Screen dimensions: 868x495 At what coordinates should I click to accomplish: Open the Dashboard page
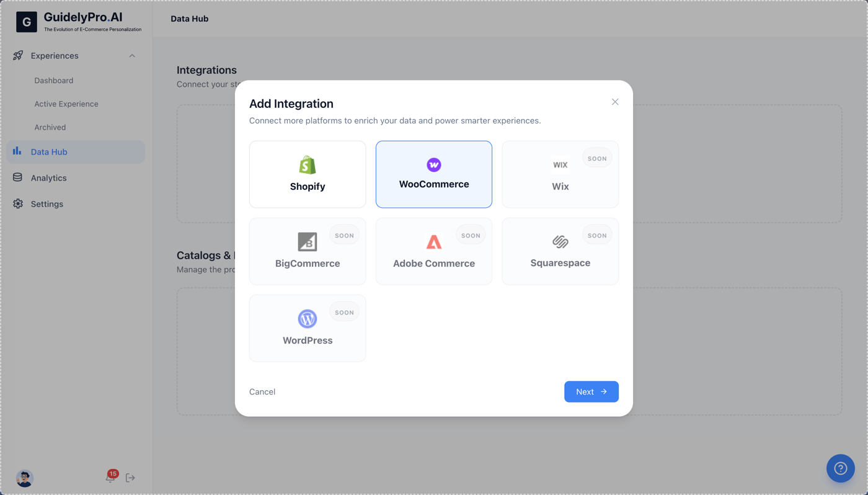[54, 81]
